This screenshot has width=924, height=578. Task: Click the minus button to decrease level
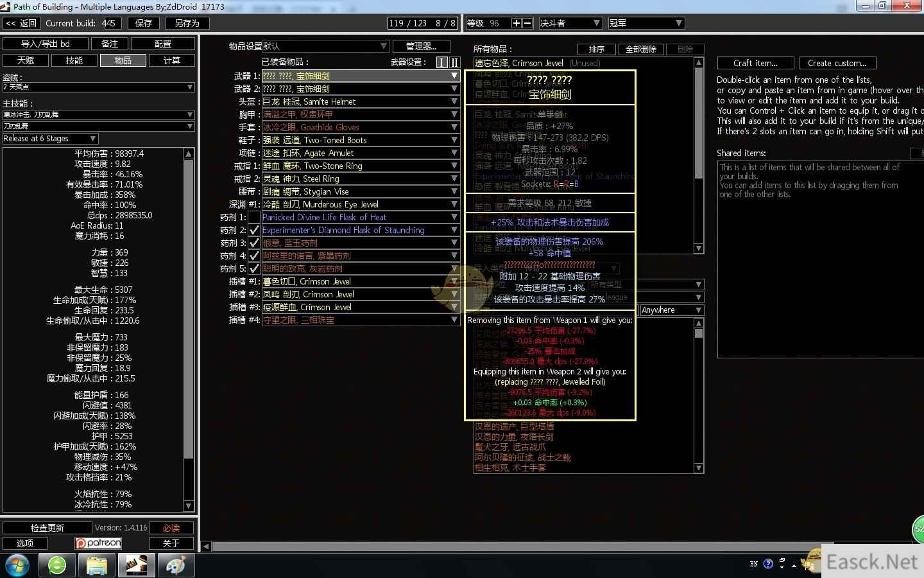coord(527,23)
